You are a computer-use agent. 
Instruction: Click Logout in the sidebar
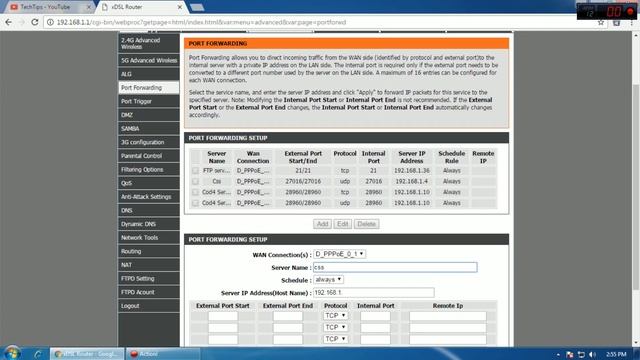point(149,306)
